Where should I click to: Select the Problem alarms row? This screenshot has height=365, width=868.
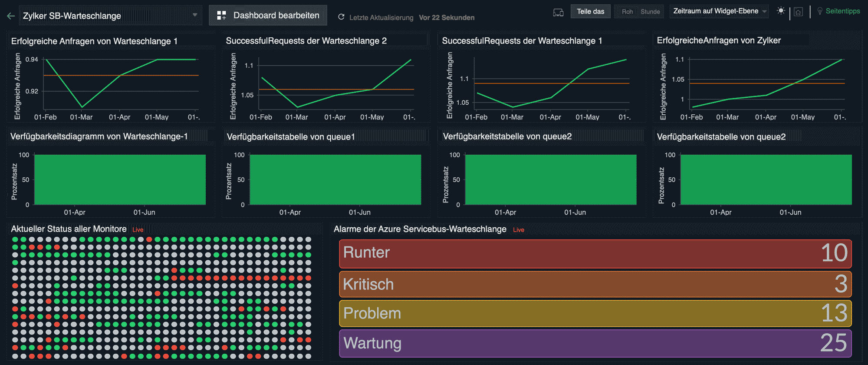(595, 313)
